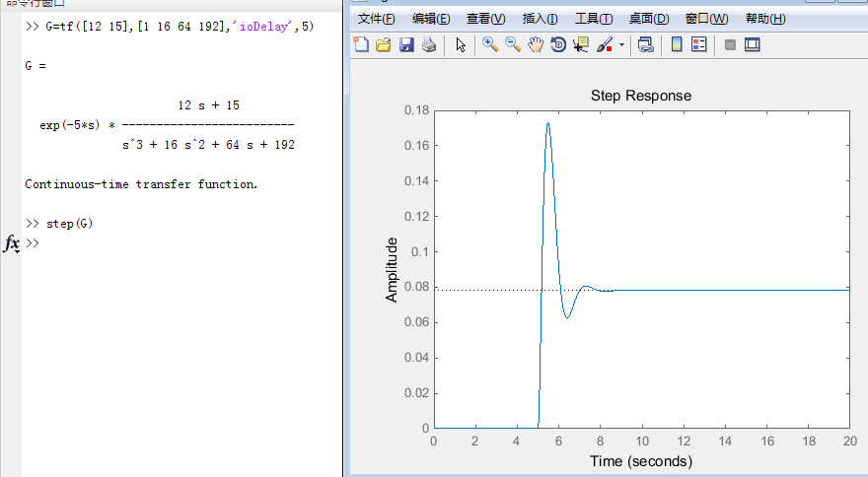Open a file with the folder icon

point(383,44)
